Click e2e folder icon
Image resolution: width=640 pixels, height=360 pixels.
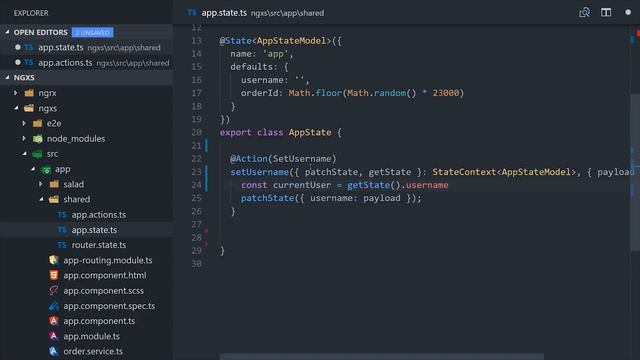point(38,123)
